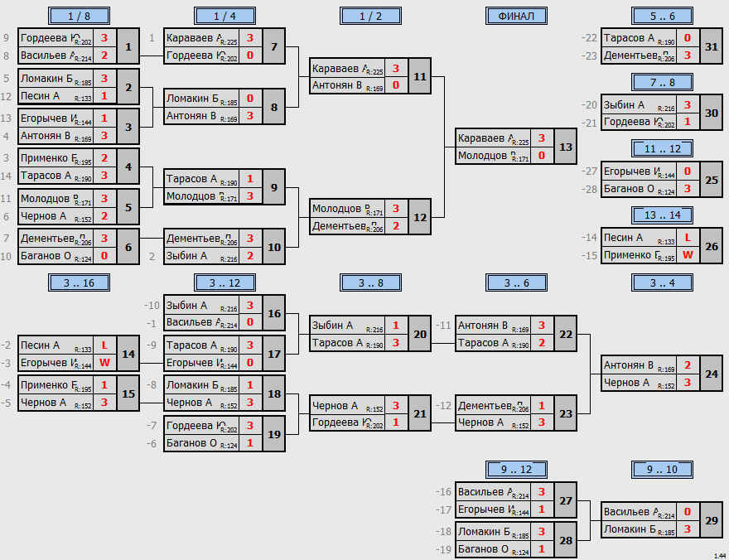Click Песин А in match 2
729x560 pixels.
(40, 96)
